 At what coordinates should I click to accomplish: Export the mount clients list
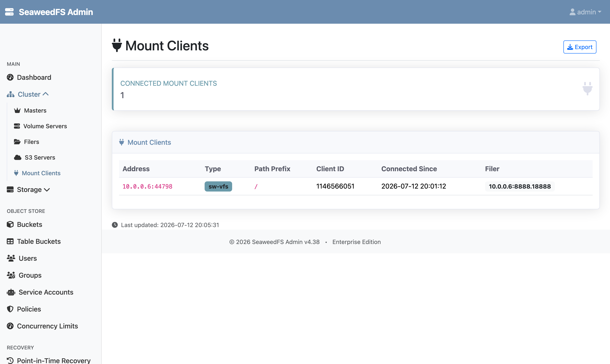click(x=579, y=47)
